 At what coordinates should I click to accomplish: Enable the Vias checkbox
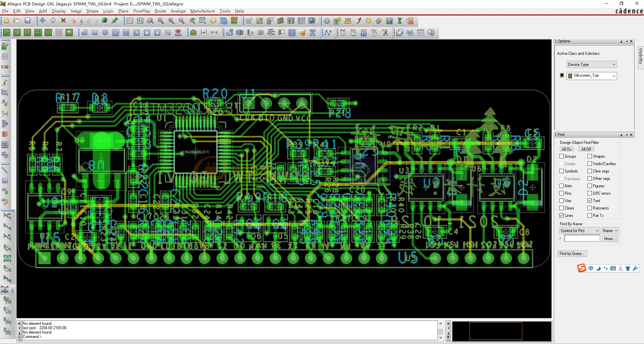pos(561,201)
